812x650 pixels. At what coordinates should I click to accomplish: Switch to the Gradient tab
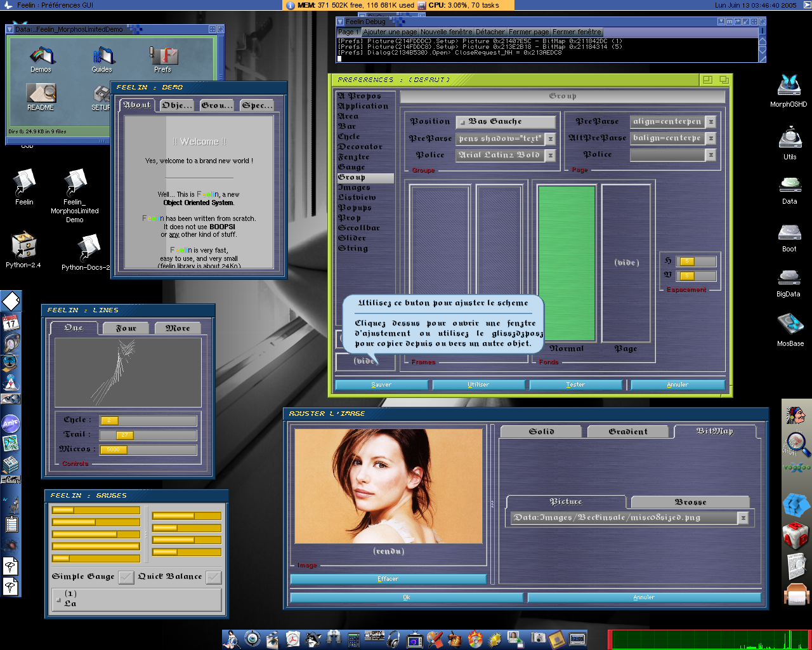[628, 432]
